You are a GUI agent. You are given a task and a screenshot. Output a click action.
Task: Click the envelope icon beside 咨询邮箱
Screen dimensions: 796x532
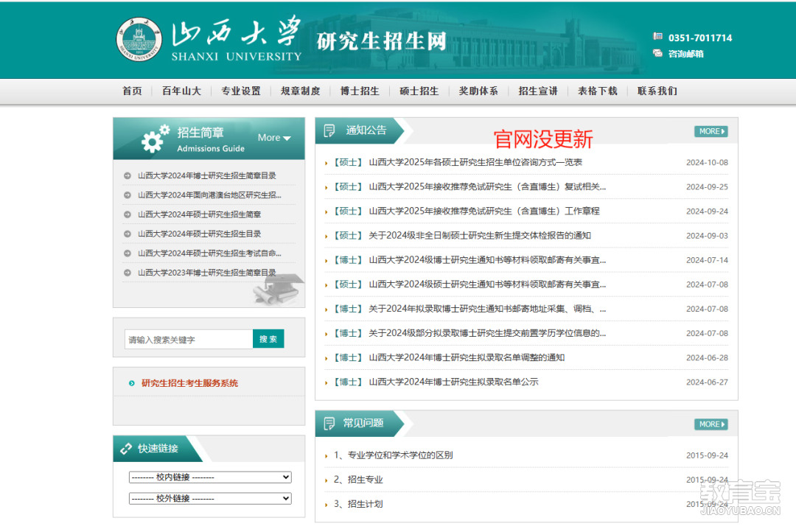(x=658, y=53)
